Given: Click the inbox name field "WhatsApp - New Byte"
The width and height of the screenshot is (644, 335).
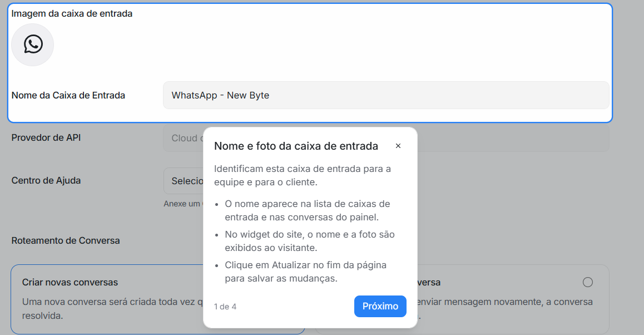Looking at the screenshot, I should click(385, 95).
